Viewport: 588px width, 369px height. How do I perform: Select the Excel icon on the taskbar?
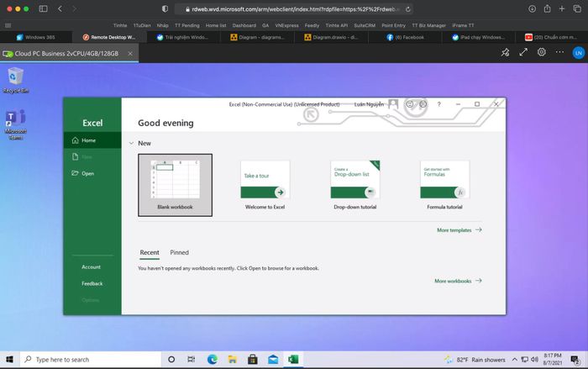(x=293, y=360)
